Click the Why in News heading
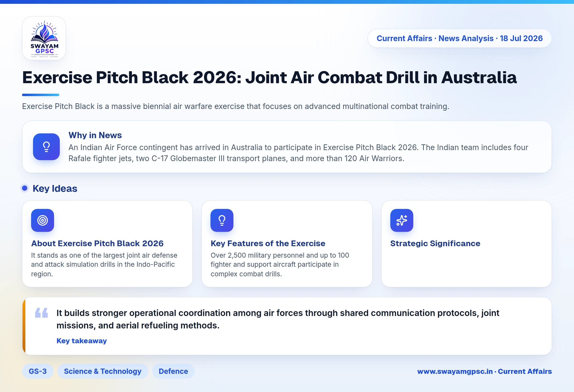 click(x=95, y=135)
